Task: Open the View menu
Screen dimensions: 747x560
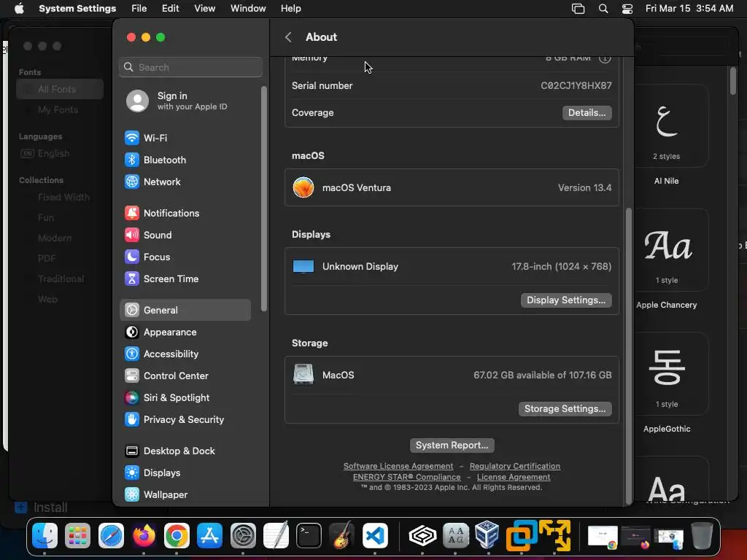Action: pos(204,9)
